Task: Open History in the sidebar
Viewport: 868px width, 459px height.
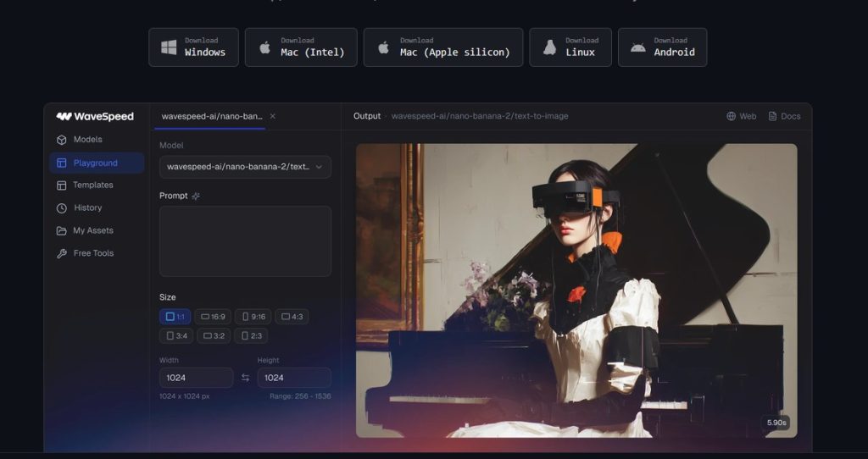Action: pos(97,208)
